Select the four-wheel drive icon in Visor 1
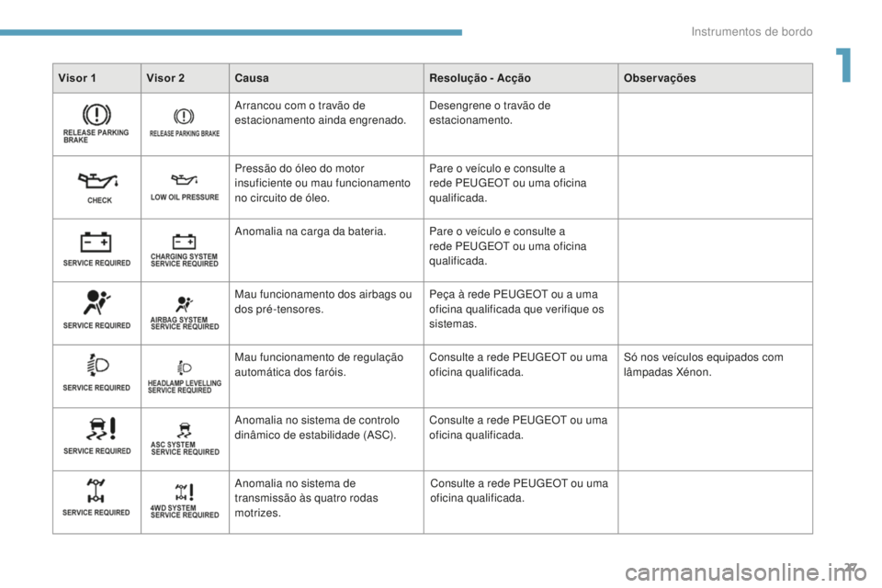 [x=96, y=491]
